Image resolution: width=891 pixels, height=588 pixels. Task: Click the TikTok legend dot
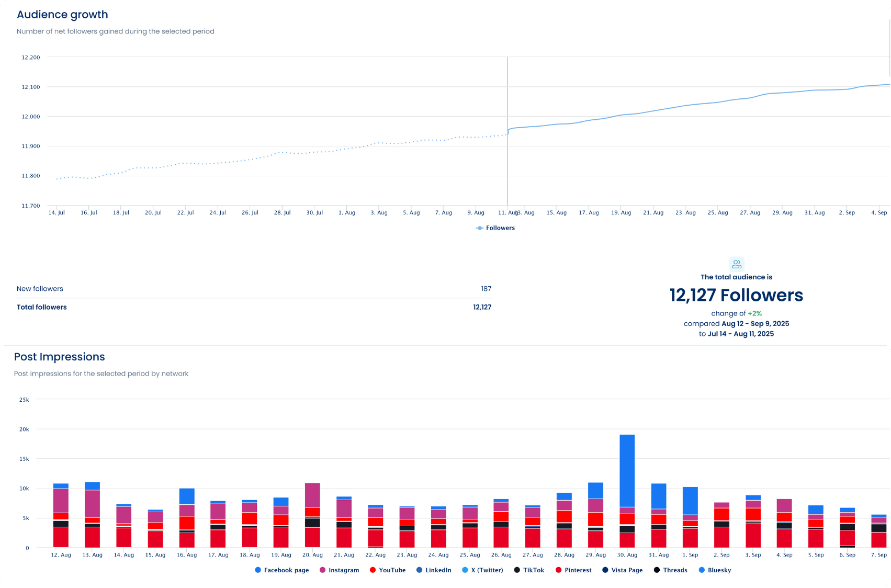[x=516, y=570]
